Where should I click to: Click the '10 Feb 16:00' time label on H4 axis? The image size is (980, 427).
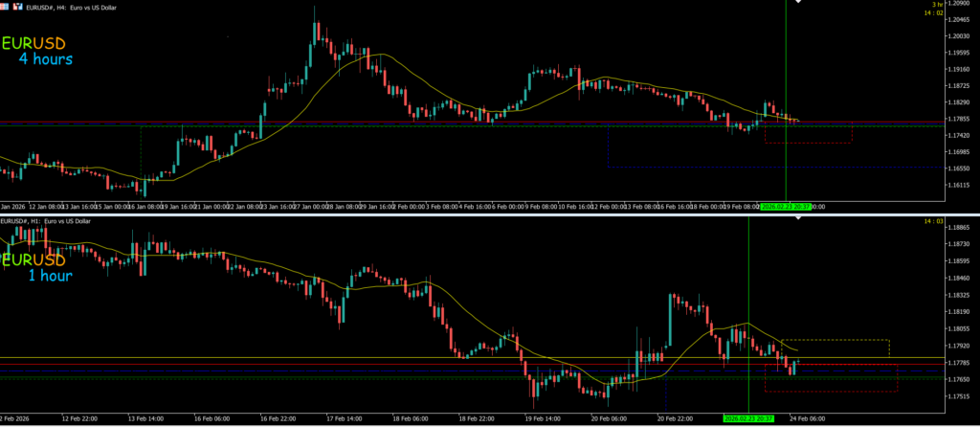point(575,206)
